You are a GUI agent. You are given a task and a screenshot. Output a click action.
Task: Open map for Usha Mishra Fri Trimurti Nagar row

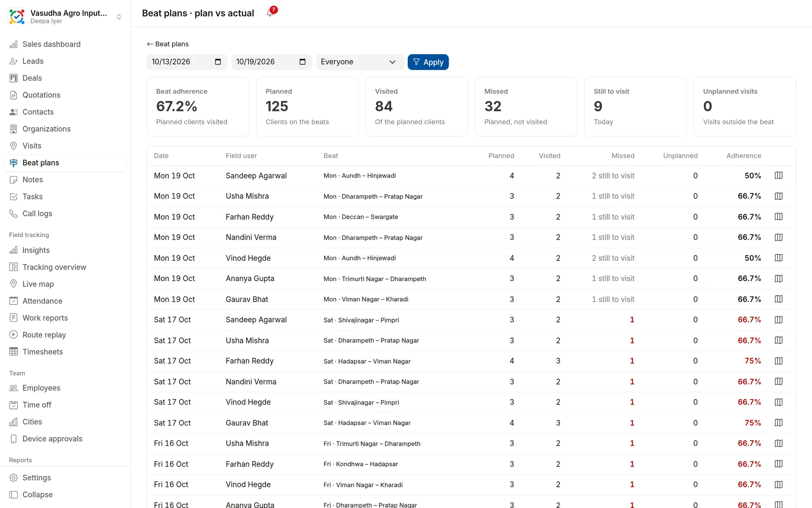pyautogui.click(x=779, y=443)
